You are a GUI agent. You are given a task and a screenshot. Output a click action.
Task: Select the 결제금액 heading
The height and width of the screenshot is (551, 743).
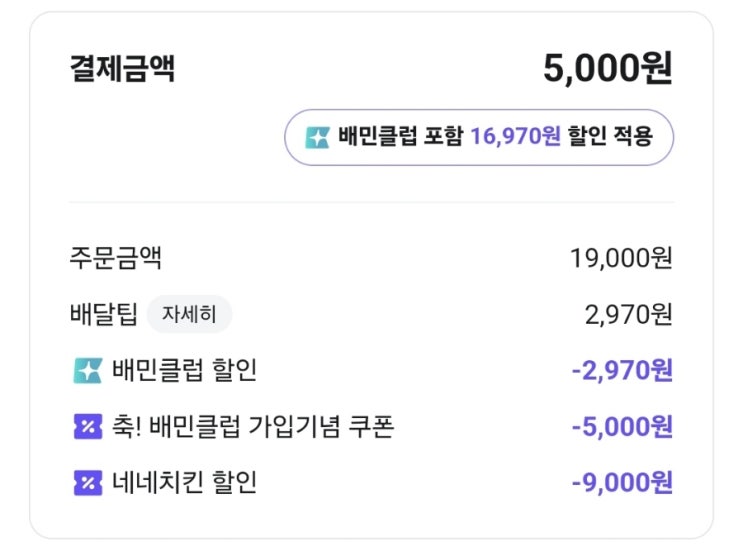tap(122, 69)
